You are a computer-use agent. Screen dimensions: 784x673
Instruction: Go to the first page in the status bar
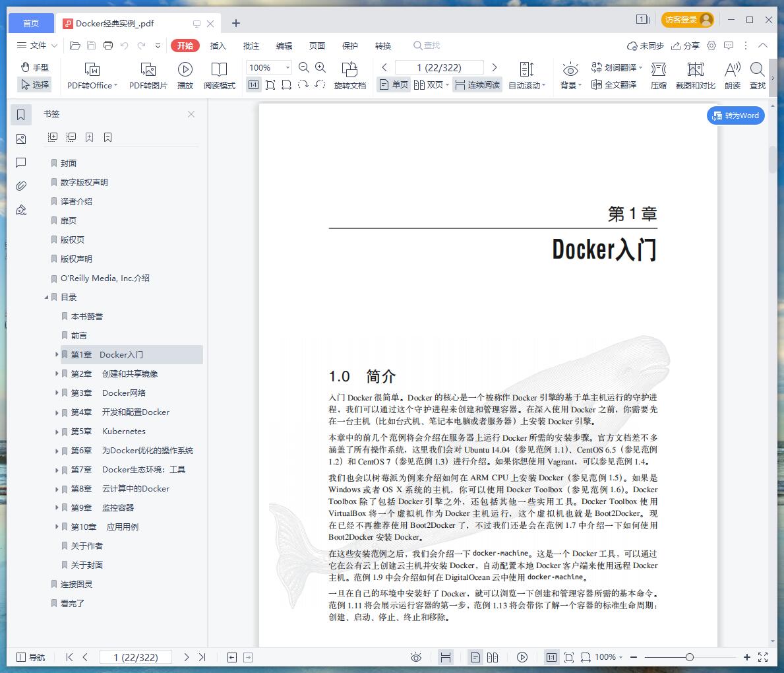tap(69, 657)
